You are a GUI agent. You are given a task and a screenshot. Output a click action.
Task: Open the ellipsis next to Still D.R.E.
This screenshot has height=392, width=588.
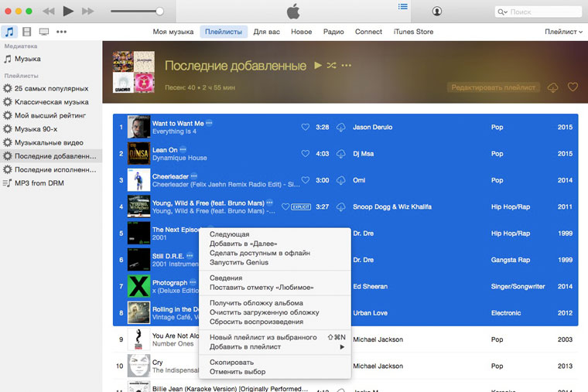190,256
